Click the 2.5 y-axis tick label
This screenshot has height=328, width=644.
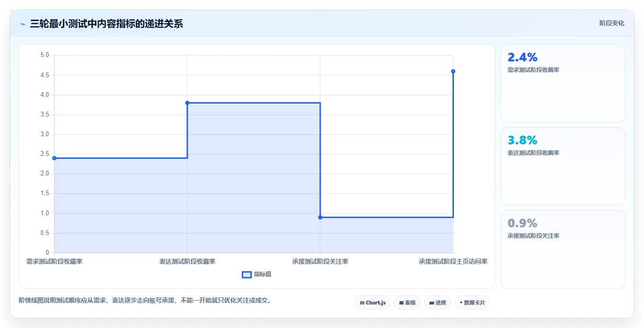pos(45,154)
